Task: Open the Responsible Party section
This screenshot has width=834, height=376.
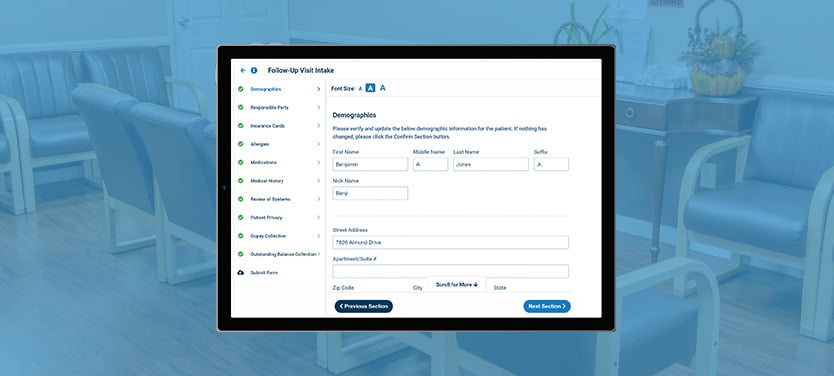Action: [270, 107]
